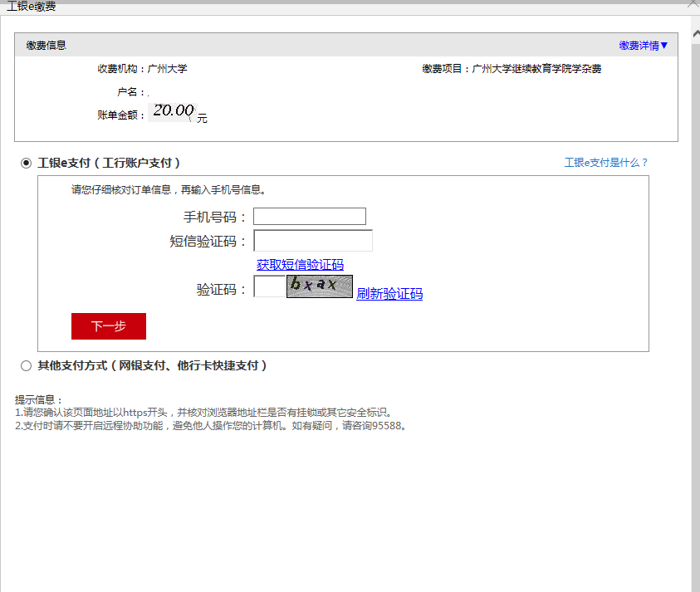Click the 提示信息 heading
This screenshot has width=700, height=592.
pyautogui.click(x=38, y=399)
